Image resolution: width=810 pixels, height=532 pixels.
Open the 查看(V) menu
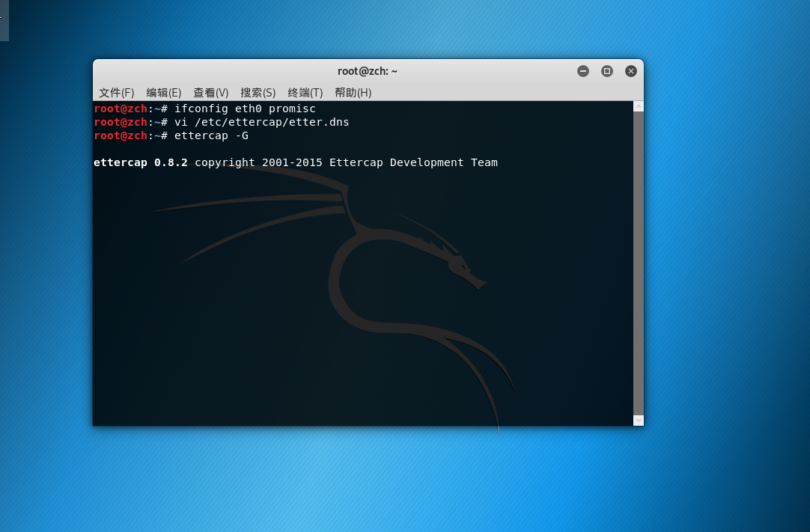click(211, 93)
